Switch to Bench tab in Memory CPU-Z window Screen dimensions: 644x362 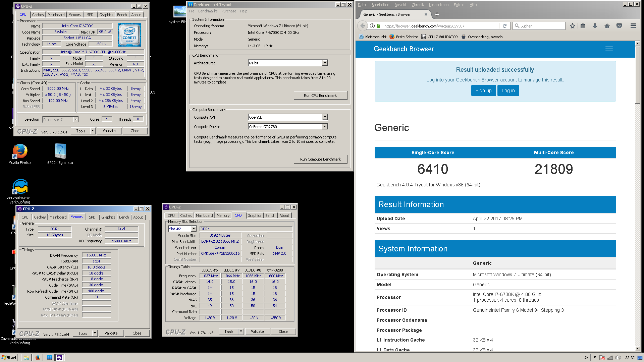click(x=124, y=217)
